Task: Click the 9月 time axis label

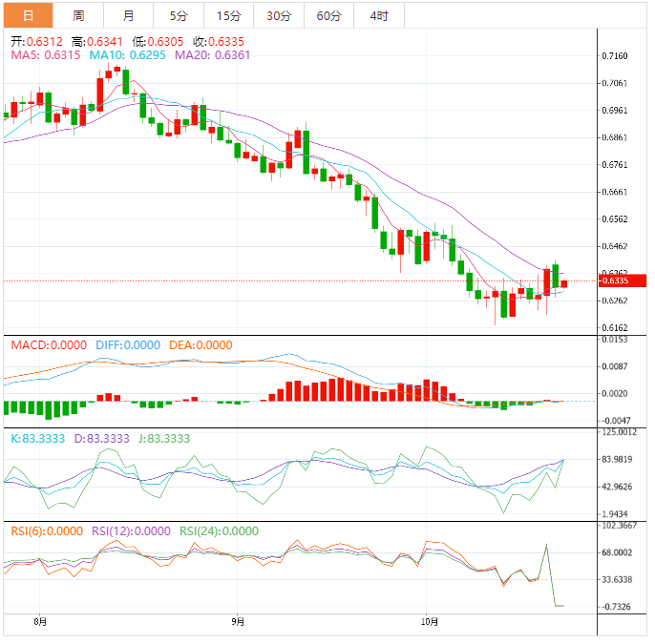Action: click(238, 622)
